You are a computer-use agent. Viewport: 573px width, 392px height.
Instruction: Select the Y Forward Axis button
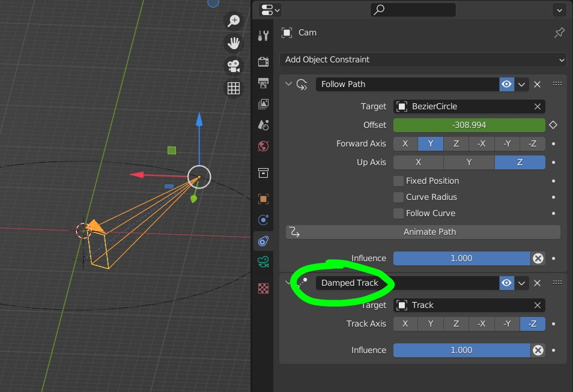click(430, 143)
